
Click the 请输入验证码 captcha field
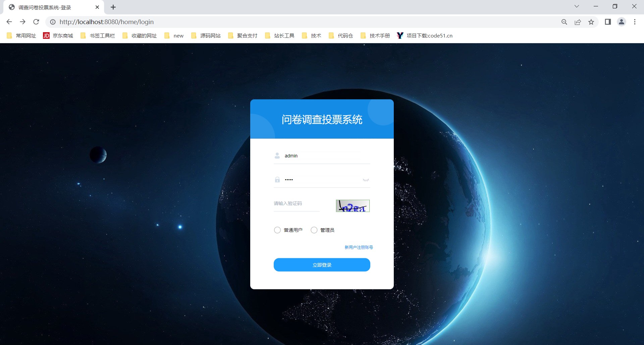point(297,203)
